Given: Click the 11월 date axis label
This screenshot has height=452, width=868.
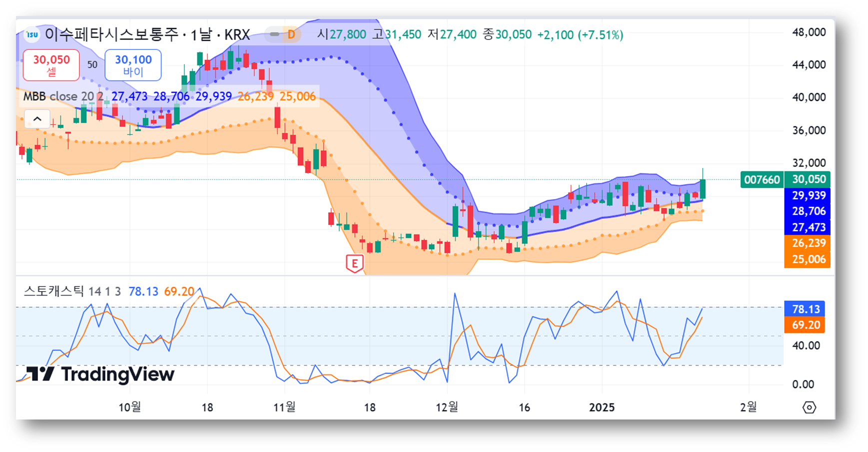Looking at the screenshot, I should pos(284,407).
